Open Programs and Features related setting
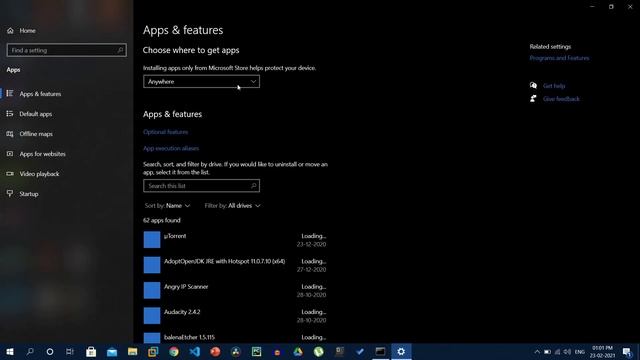This screenshot has height=360, width=640. coord(559,58)
